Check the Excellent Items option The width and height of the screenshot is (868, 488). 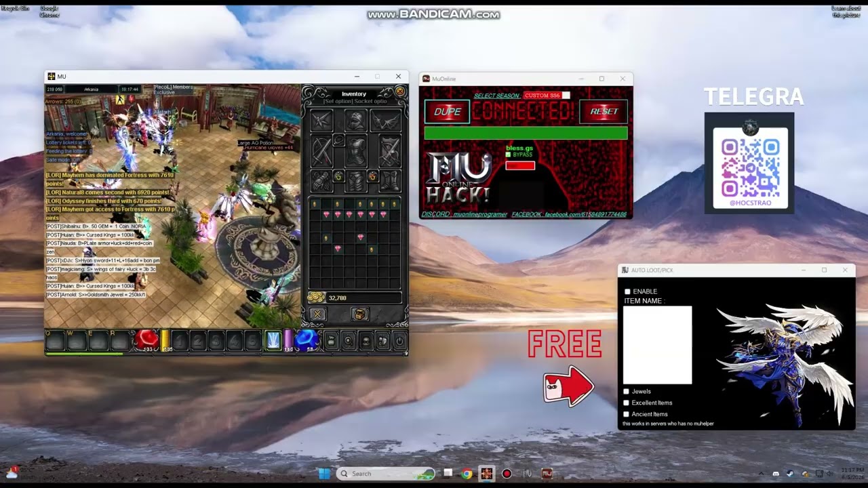626,403
